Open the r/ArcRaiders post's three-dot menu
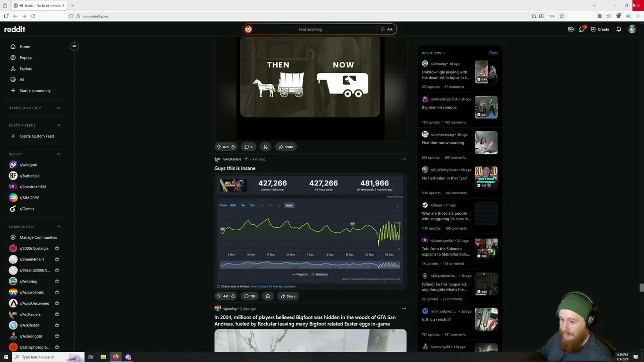 coord(404,159)
